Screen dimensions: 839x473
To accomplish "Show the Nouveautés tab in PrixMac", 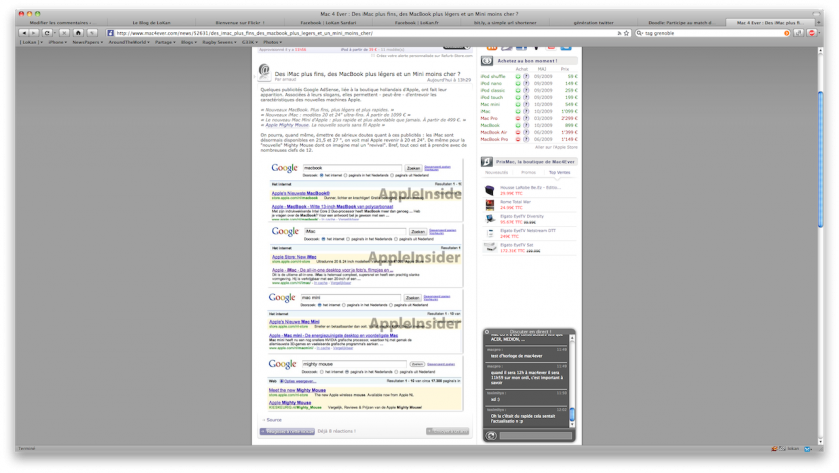I will pyautogui.click(x=497, y=172).
